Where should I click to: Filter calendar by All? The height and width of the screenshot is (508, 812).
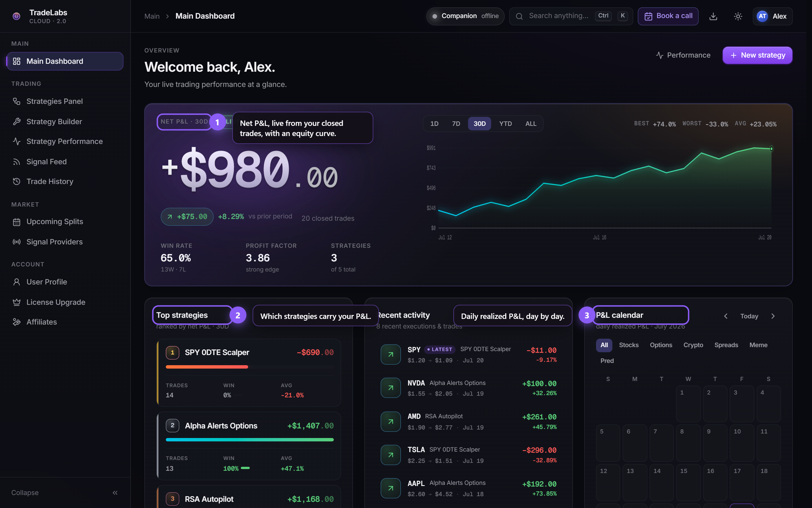click(x=604, y=345)
